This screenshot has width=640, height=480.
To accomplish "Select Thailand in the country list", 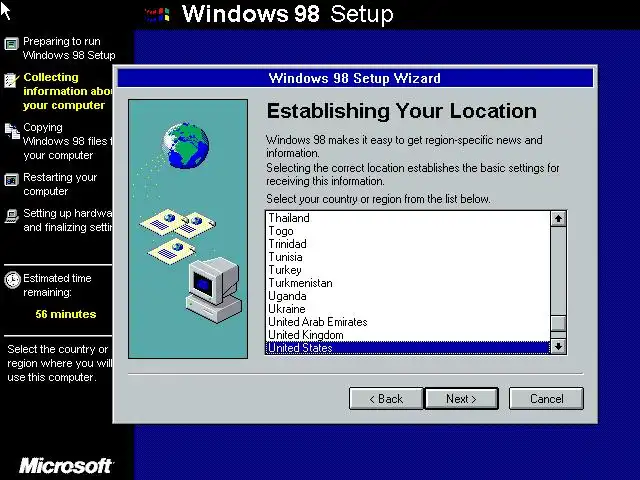I will pyautogui.click(x=407, y=218).
